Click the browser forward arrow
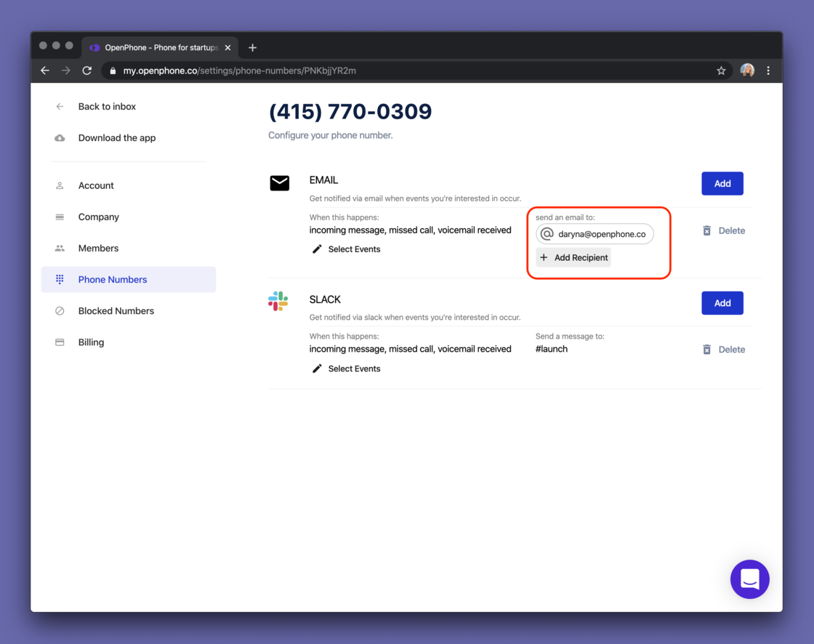Screen dimensions: 814x644 66,71
